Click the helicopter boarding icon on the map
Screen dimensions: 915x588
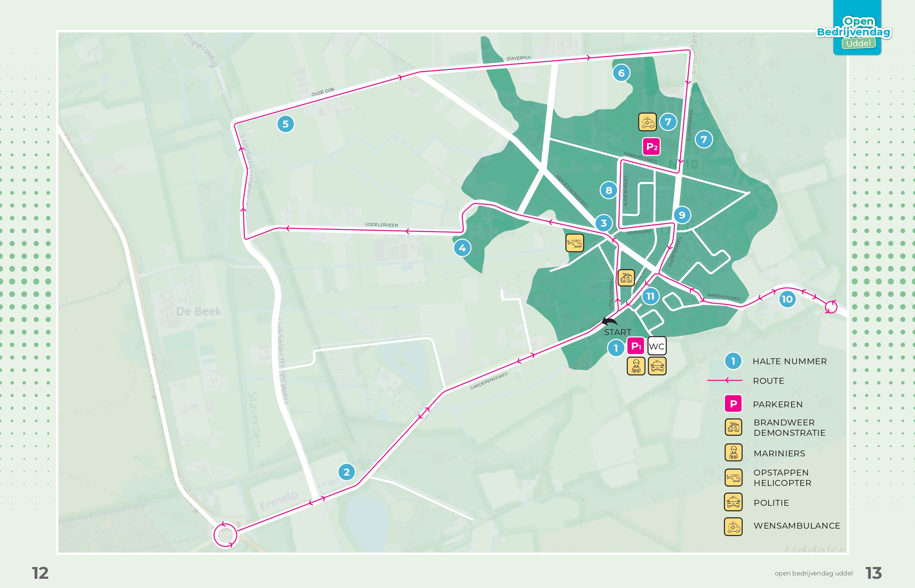click(x=574, y=243)
